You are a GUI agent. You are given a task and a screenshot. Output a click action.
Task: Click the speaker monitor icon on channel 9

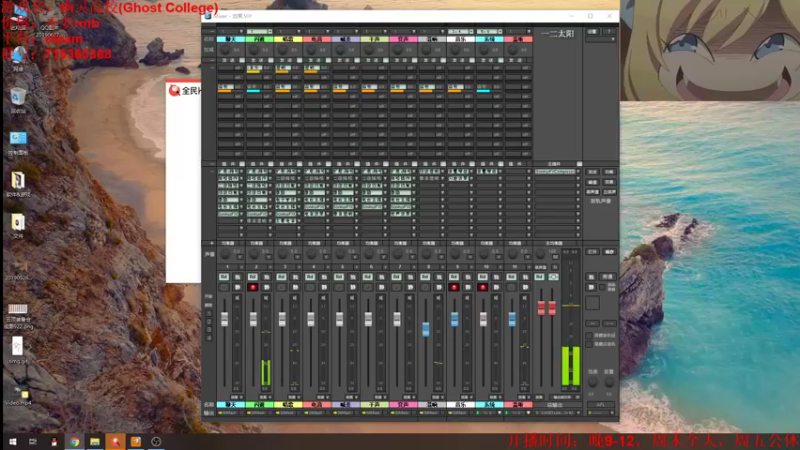click(467, 298)
